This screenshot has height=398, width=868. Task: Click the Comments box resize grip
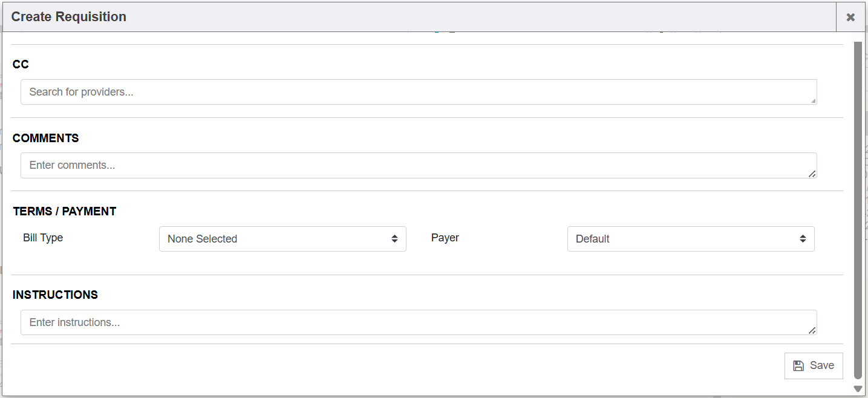point(812,174)
